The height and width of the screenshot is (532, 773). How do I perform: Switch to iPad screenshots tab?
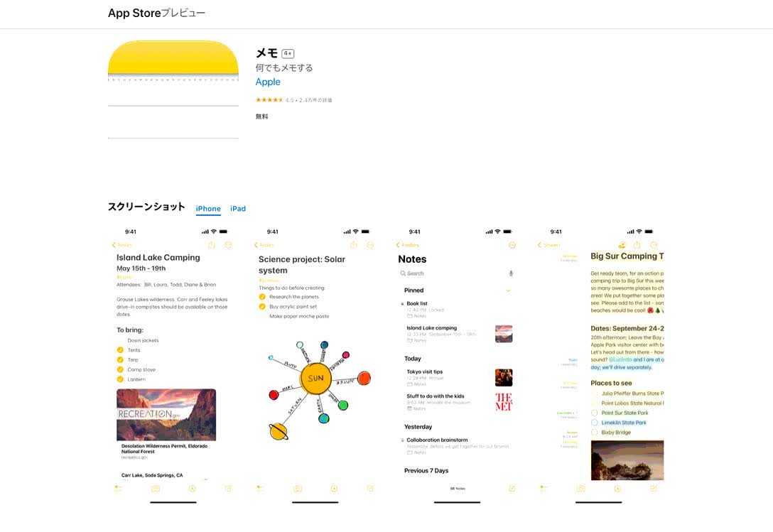pos(237,209)
